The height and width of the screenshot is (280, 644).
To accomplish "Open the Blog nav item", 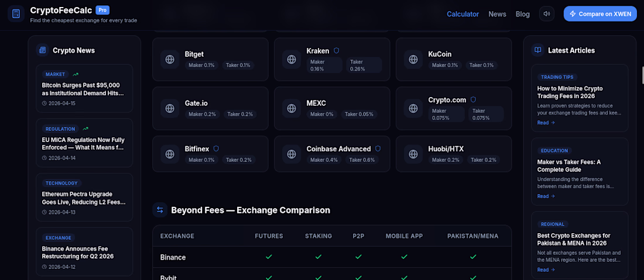I will coord(522,14).
